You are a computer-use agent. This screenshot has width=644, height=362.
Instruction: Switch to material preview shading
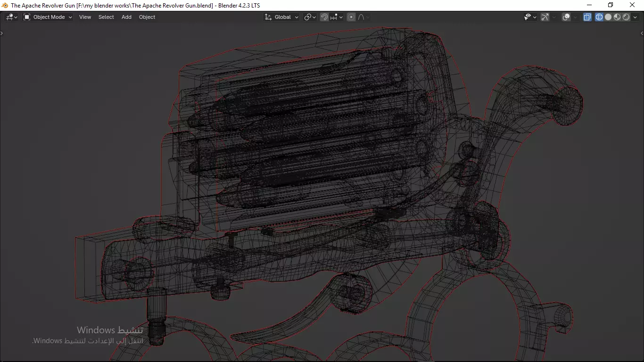point(617,17)
